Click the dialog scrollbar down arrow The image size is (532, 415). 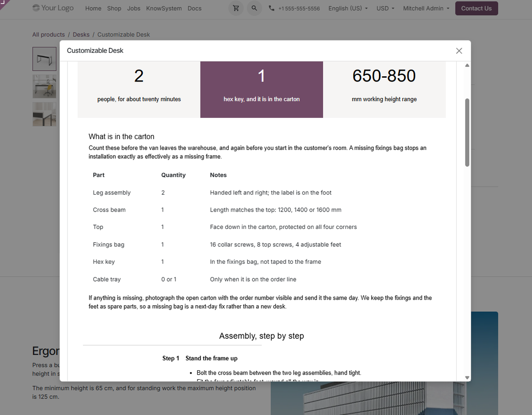467,378
